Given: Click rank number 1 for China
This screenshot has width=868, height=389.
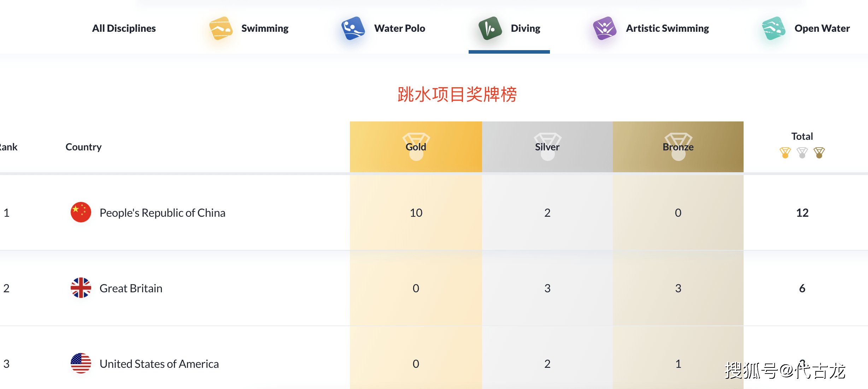Looking at the screenshot, I should click(x=6, y=213).
